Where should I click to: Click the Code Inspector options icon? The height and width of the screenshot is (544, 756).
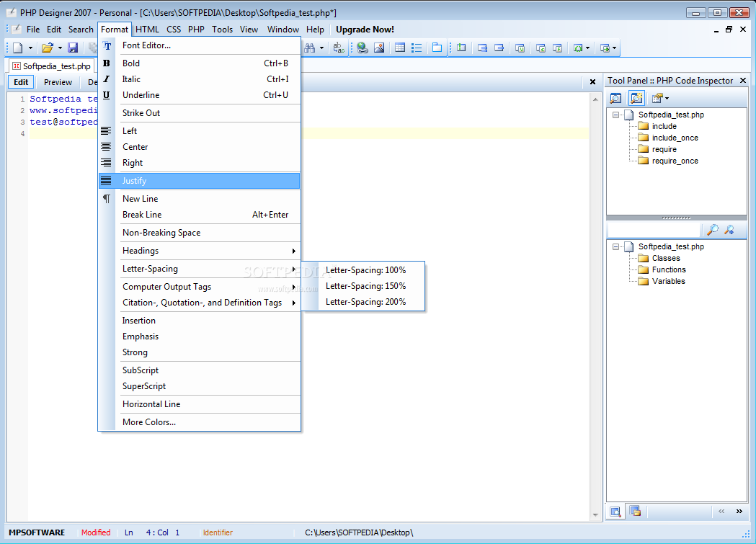pos(657,98)
